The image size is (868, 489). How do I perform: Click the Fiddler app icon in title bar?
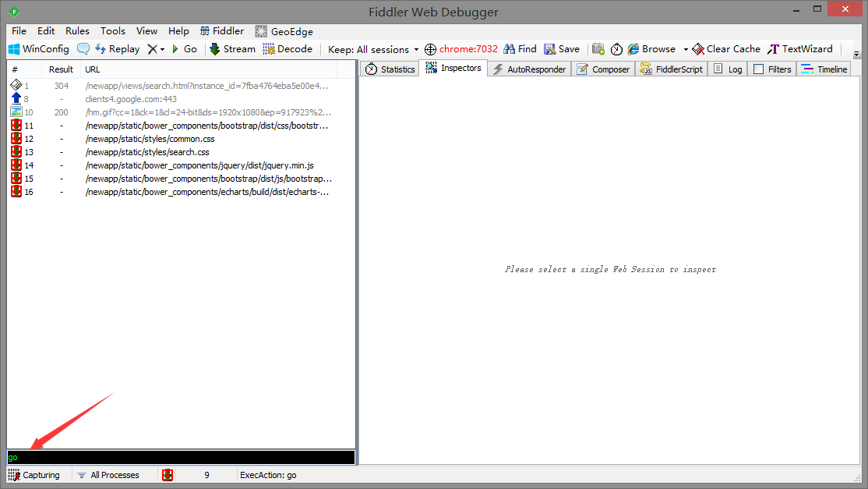(x=14, y=12)
